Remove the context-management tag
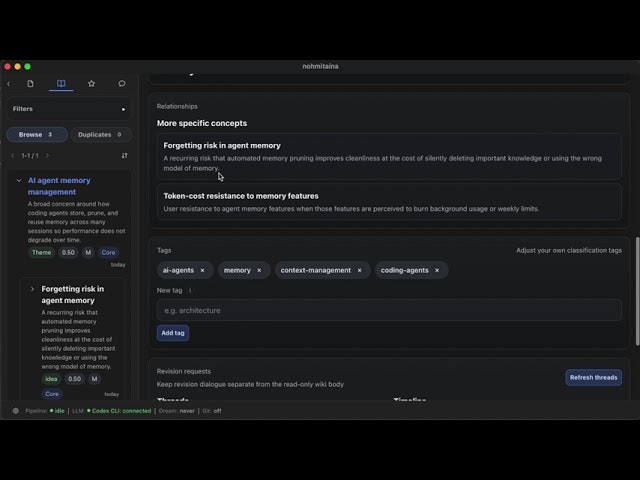640x480 pixels. tap(360, 270)
